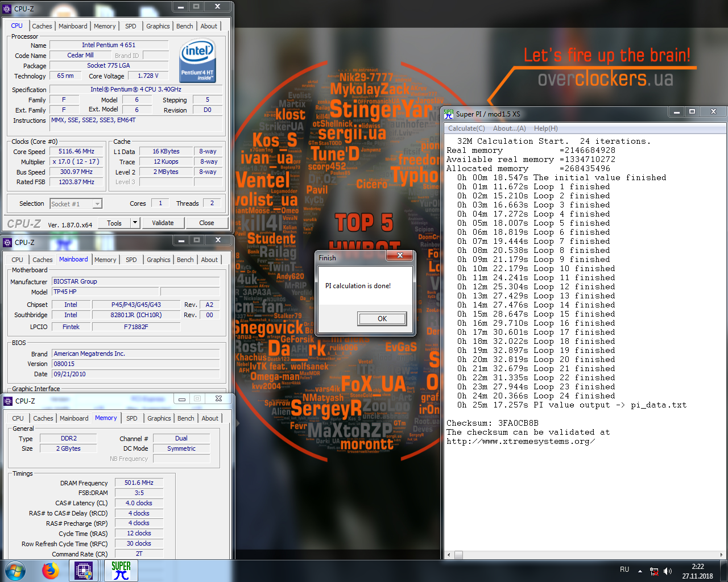Open Help menu in Super PI
This screenshot has width=728, height=582.
(x=546, y=128)
